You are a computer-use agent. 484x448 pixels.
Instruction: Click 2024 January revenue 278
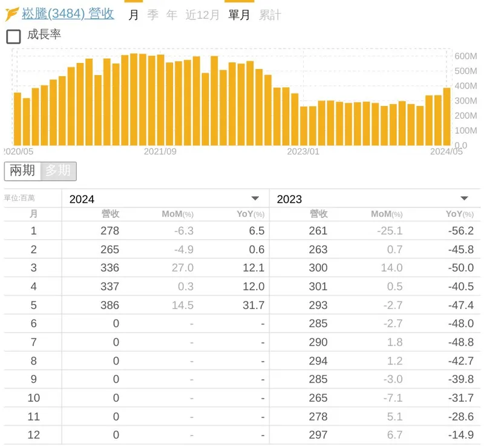[x=110, y=231]
